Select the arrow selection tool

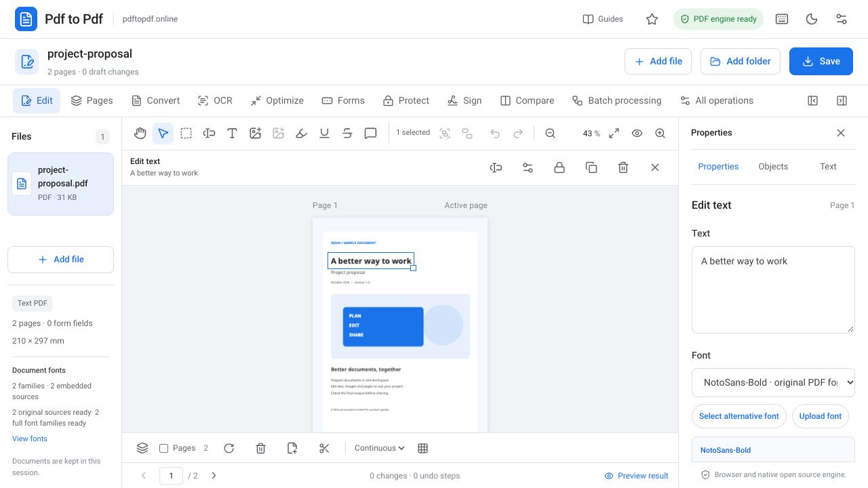pyautogui.click(x=163, y=134)
